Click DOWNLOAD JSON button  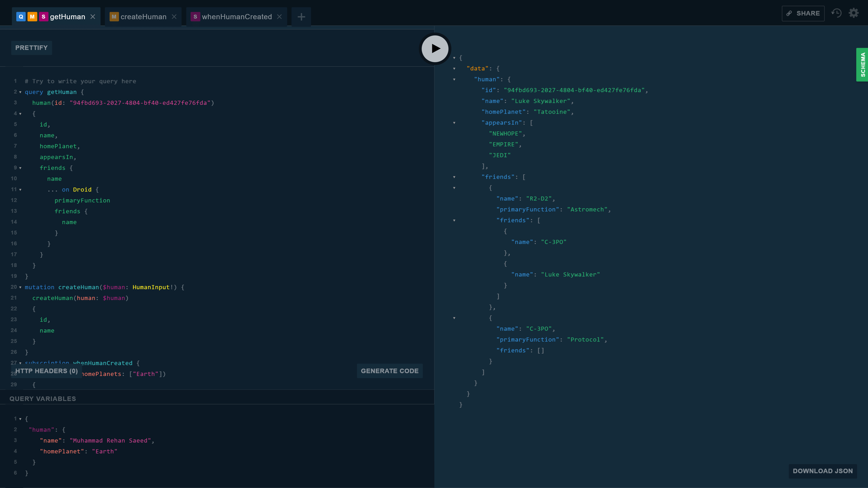(x=823, y=471)
